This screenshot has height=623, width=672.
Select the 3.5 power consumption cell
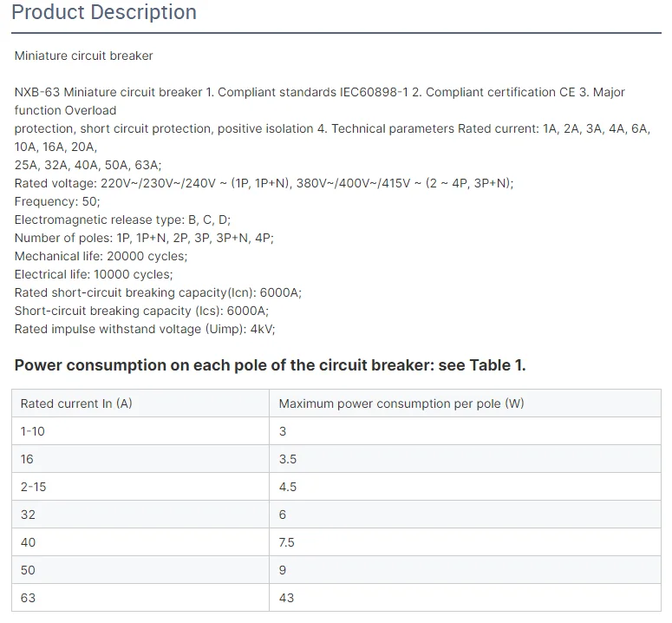288,459
